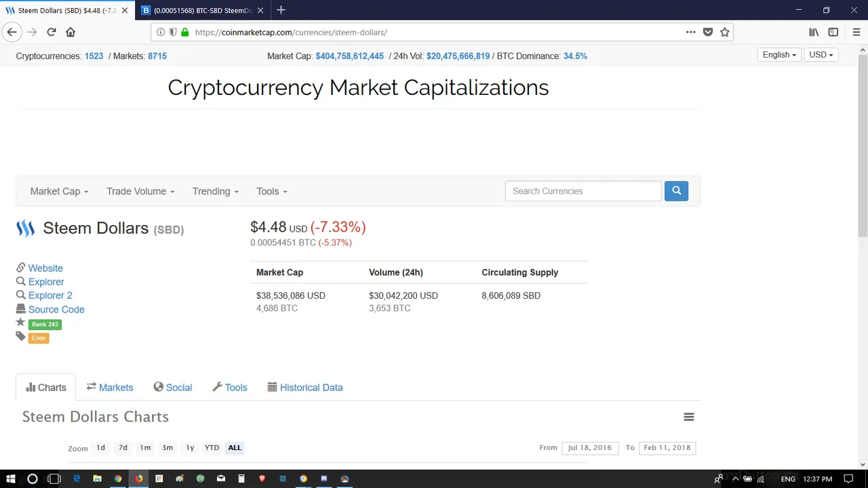Image resolution: width=868 pixels, height=488 pixels.
Task: Click the Markets count 8715 link
Action: pos(157,56)
